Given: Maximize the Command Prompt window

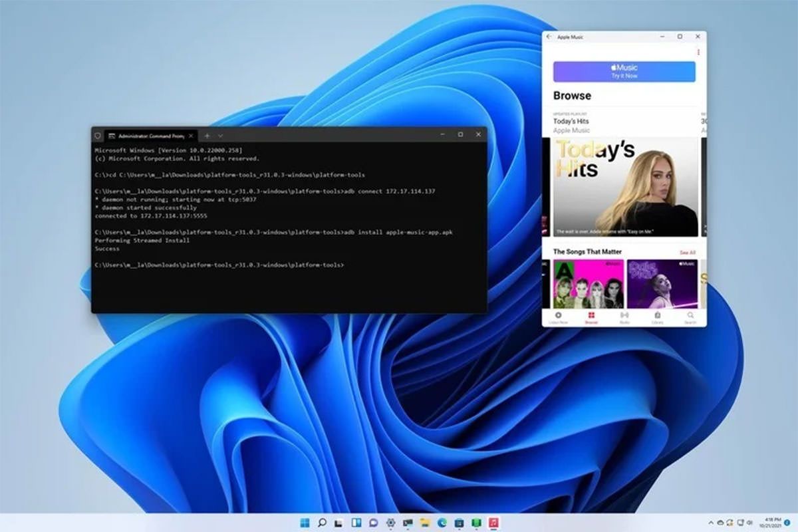Looking at the screenshot, I should click(460, 134).
